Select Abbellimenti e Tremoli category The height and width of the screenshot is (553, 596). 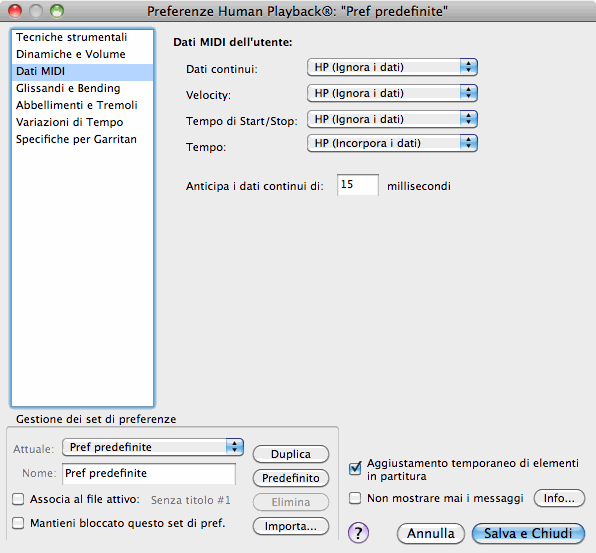point(82,105)
